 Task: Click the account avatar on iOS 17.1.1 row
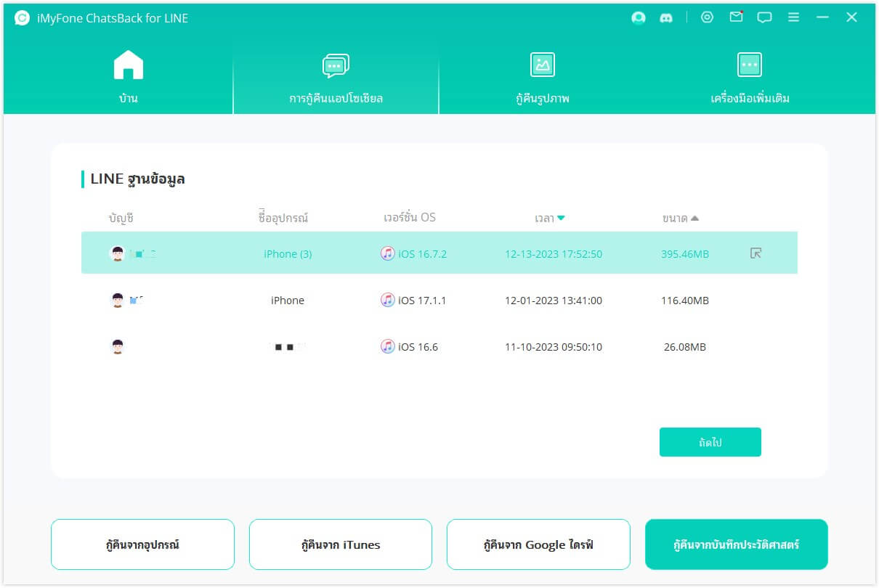(117, 300)
